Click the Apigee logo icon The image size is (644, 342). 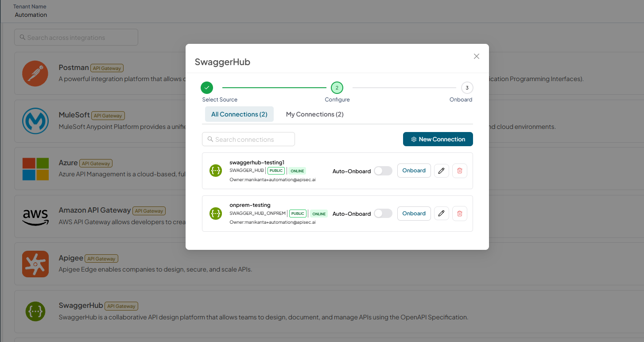(35, 264)
